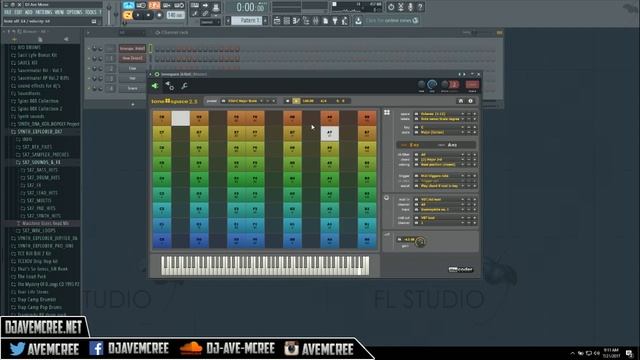The width and height of the screenshot is (640, 360).
Task: Open Tonespace home icon
Action: point(461,101)
